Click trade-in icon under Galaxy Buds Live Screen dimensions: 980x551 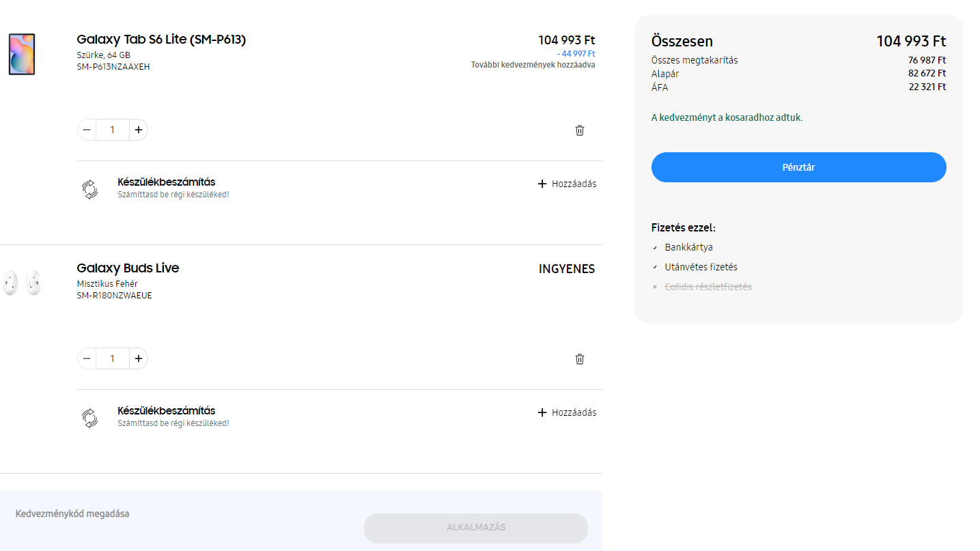[89, 418]
